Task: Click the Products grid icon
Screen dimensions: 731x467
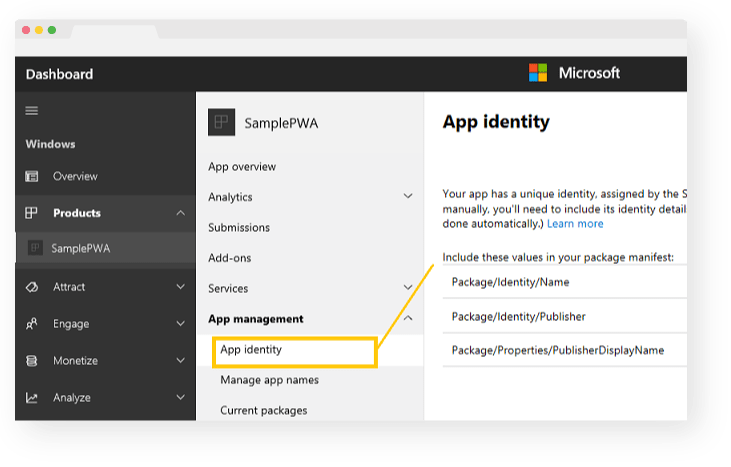Action: click(31, 213)
